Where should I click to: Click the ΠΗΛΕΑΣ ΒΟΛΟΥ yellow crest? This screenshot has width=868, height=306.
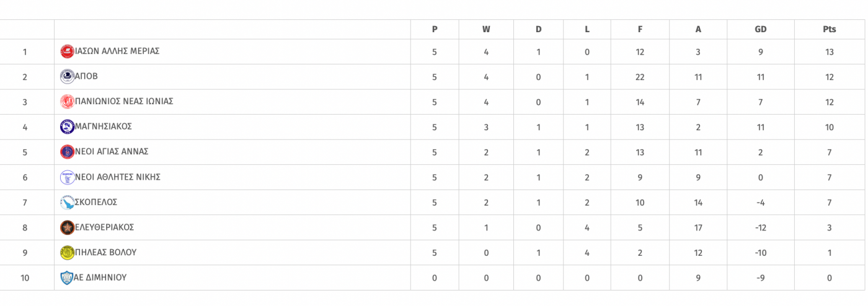pyautogui.click(x=67, y=253)
